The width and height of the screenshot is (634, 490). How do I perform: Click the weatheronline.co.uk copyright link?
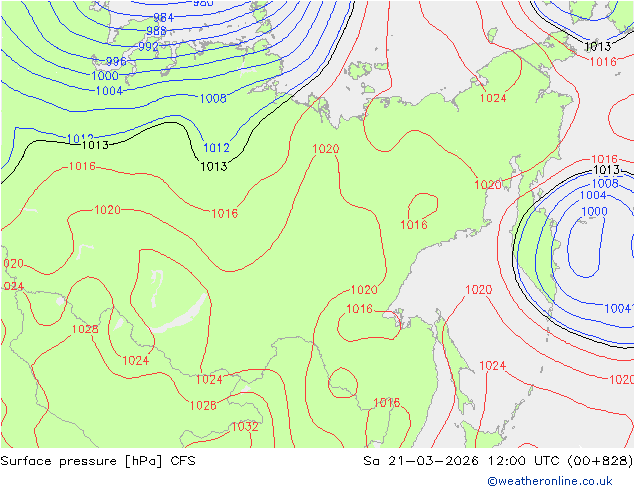pos(550,481)
